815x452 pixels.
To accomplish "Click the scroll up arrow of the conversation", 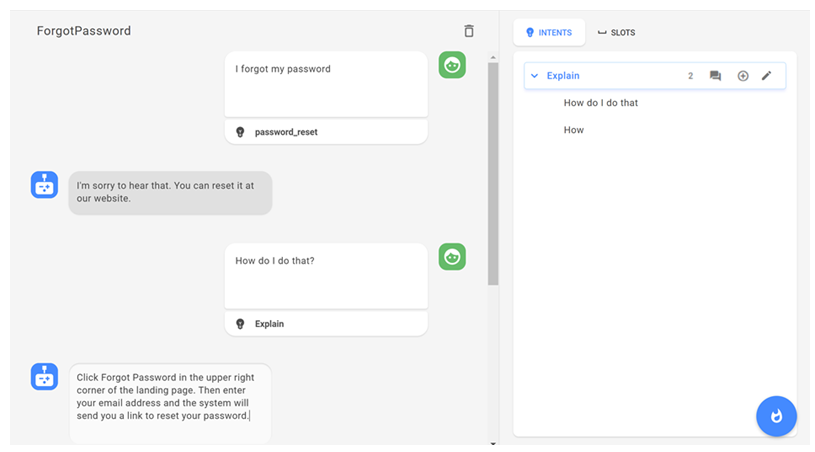I will point(493,57).
